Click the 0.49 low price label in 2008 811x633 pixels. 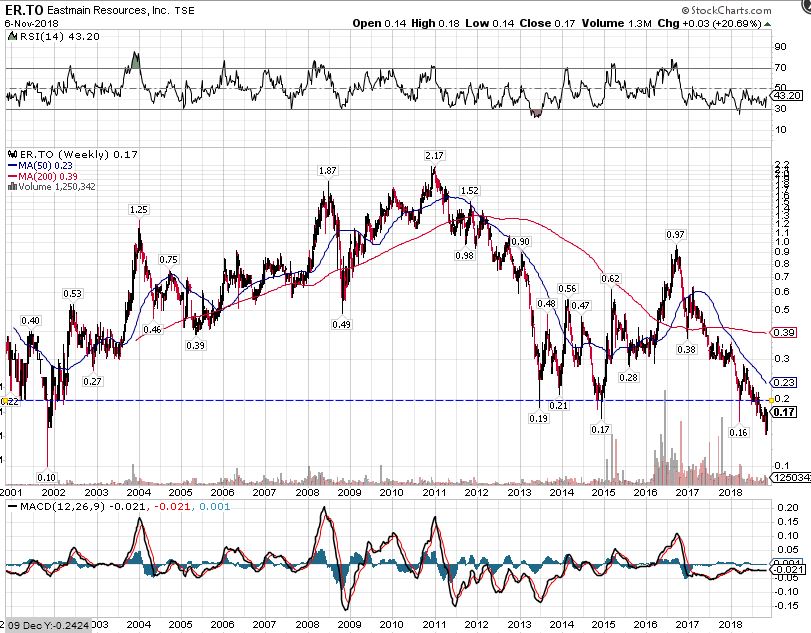click(x=341, y=324)
